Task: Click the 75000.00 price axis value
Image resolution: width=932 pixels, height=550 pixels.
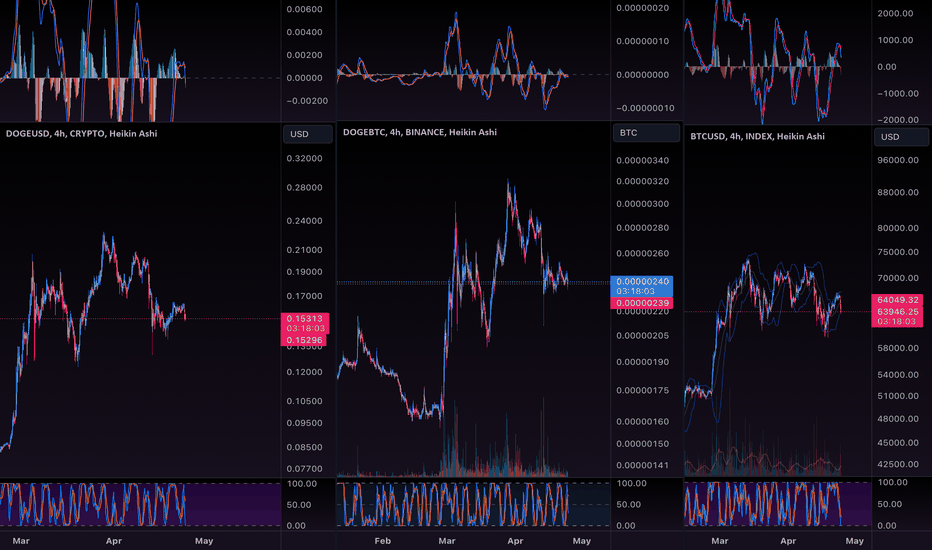Action: pyautogui.click(x=898, y=252)
